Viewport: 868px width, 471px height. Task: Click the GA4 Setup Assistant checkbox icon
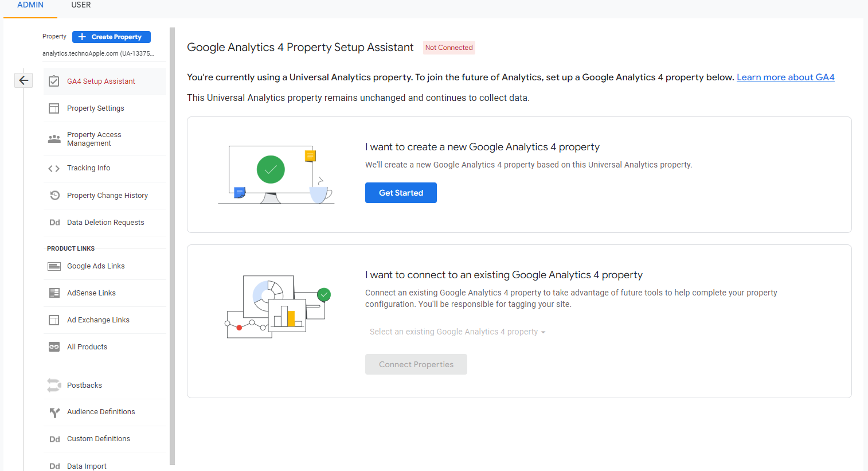pyautogui.click(x=54, y=81)
